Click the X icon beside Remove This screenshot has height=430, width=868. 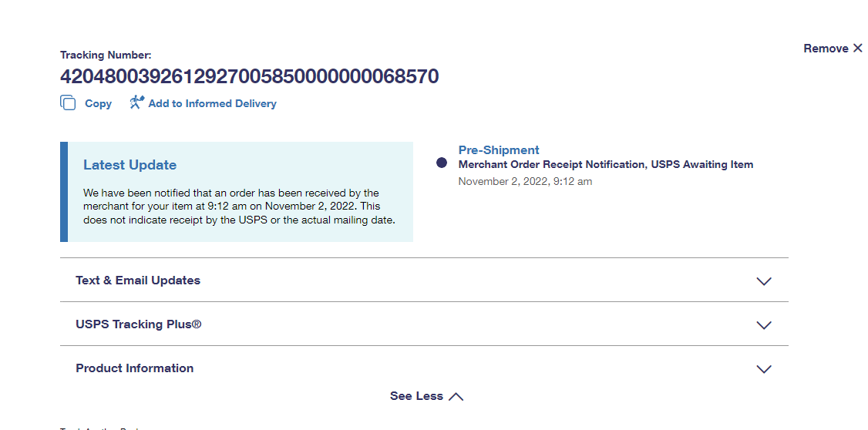857,49
